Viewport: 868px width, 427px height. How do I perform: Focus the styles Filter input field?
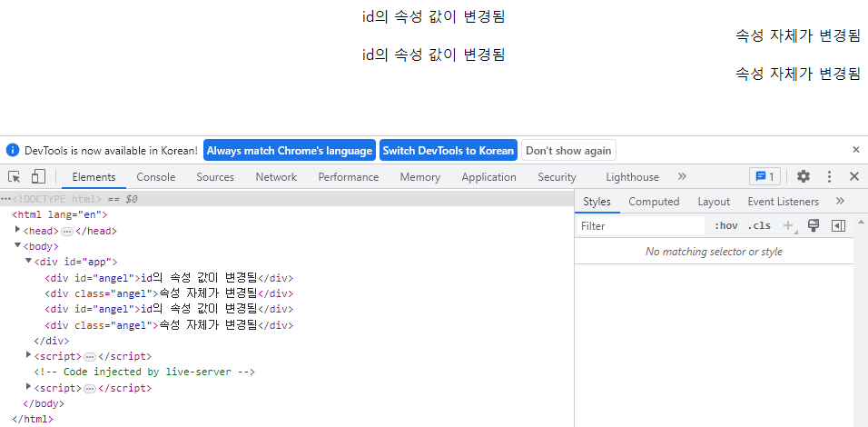click(x=640, y=225)
